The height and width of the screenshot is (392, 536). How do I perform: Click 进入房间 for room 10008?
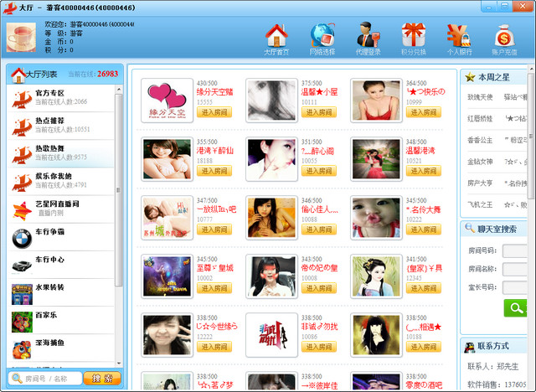tap(319, 288)
